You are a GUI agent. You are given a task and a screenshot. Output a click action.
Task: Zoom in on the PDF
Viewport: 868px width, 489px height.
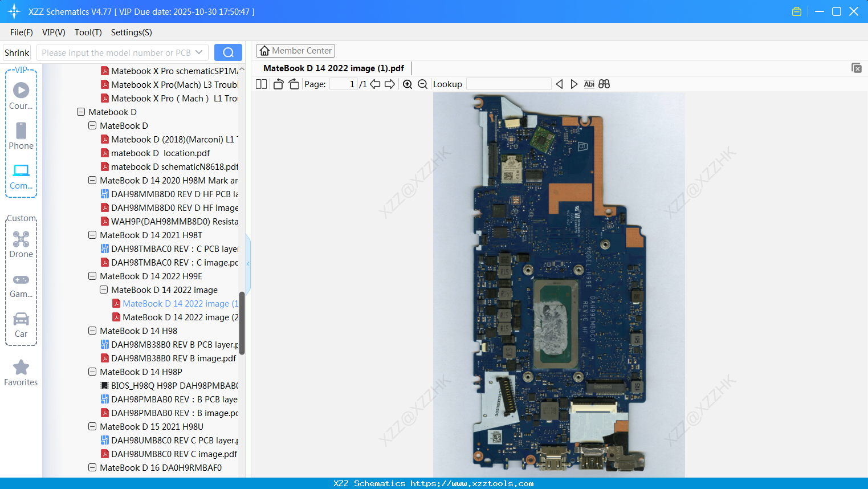click(407, 84)
